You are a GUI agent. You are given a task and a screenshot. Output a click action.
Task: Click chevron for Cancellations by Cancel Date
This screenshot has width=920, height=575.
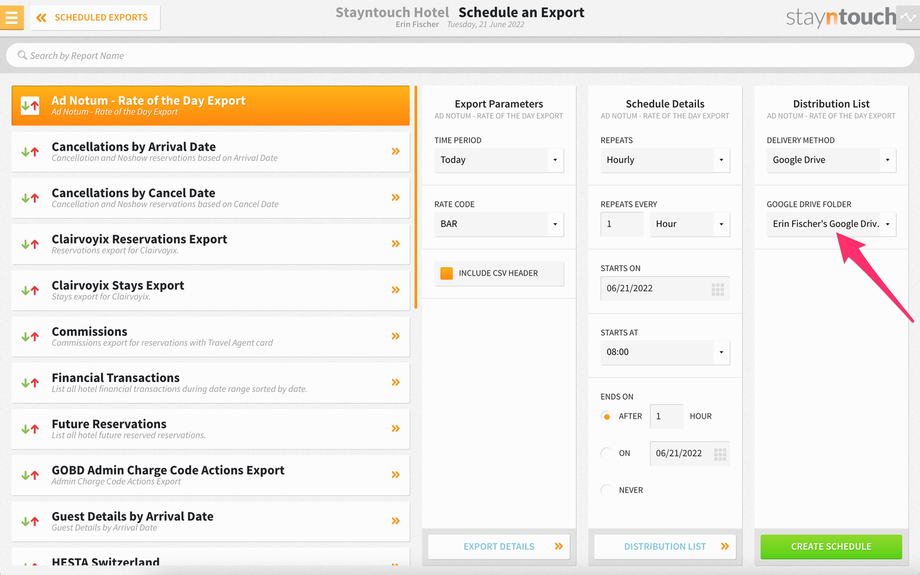click(395, 198)
